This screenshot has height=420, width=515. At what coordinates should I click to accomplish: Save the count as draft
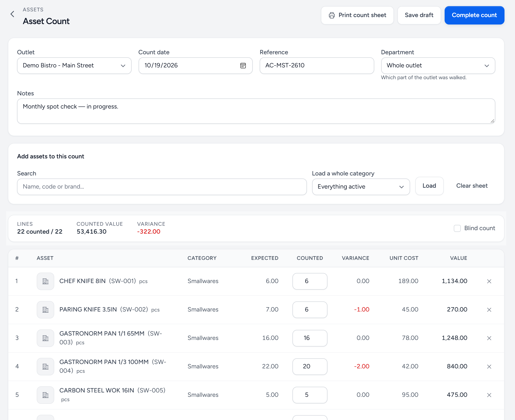pyautogui.click(x=419, y=15)
